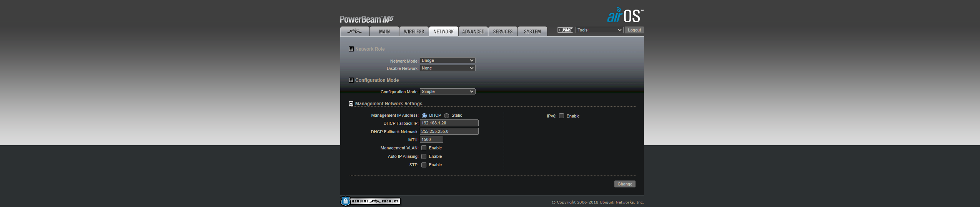Enable Management VLAN checkbox
Viewport: 980px width, 207px height.
click(x=424, y=148)
